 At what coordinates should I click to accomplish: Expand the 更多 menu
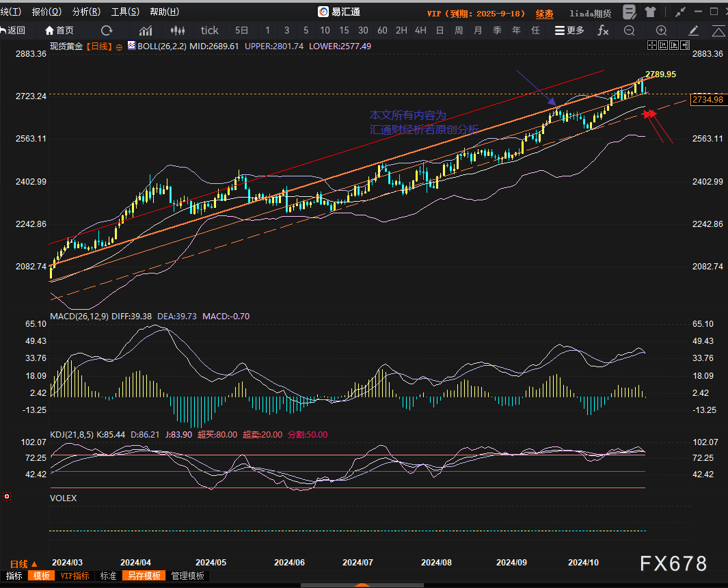click(x=569, y=30)
